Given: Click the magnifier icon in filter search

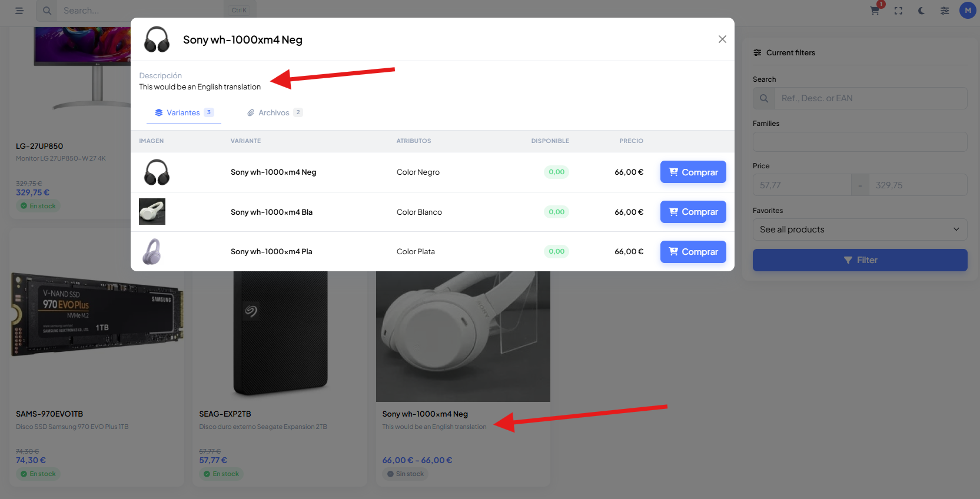Looking at the screenshot, I should coord(764,98).
